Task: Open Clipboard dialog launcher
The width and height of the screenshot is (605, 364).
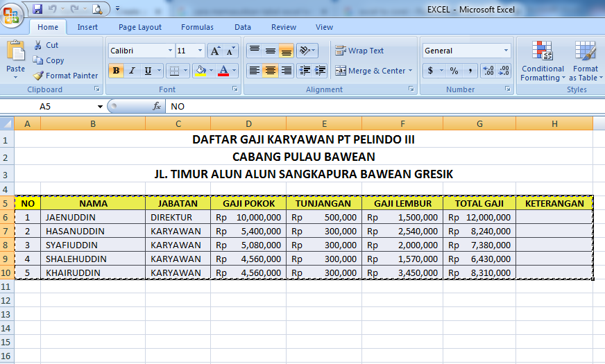Action: pyautogui.click(x=97, y=89)
